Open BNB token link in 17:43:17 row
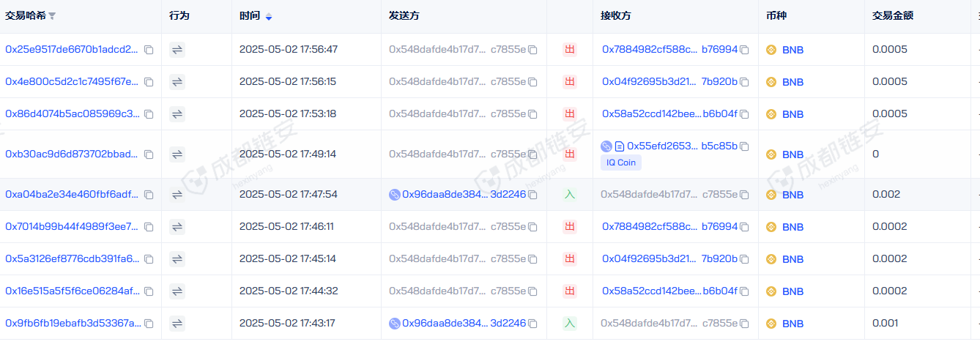980x358 pixels. 792,324
